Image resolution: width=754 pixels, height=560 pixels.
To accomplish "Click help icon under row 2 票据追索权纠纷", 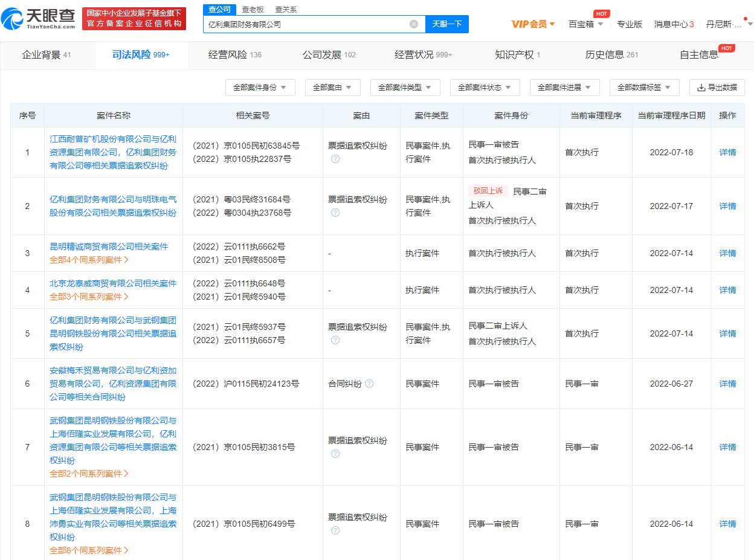I will click(x=335, y=213).
